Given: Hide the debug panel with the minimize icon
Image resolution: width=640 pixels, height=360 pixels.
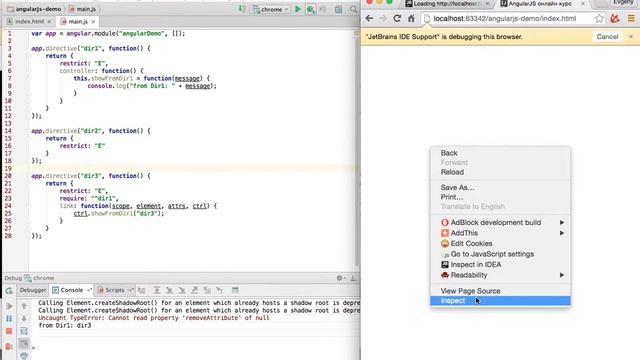Looking at the screenshot, I should (x=353, y=278).
